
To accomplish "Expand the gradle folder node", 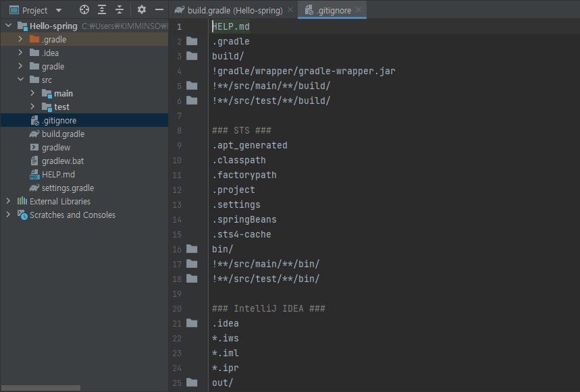I will (20, 66).
